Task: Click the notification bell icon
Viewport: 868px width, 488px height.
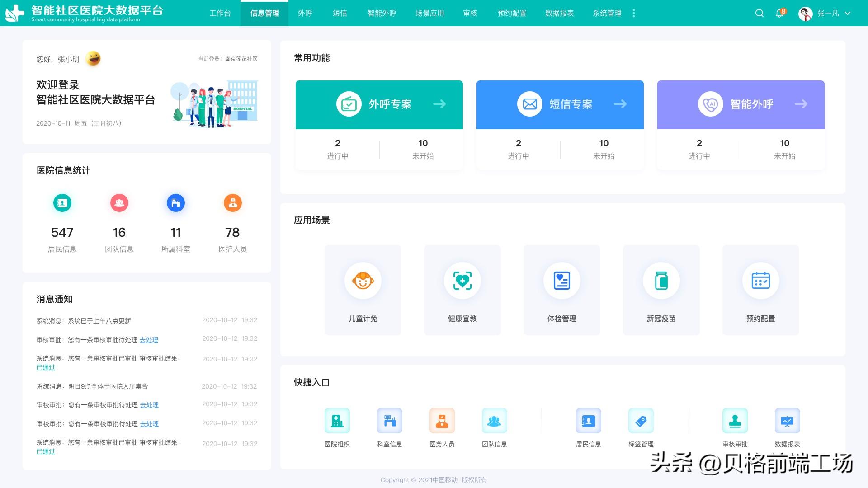Action: (779, 13)
